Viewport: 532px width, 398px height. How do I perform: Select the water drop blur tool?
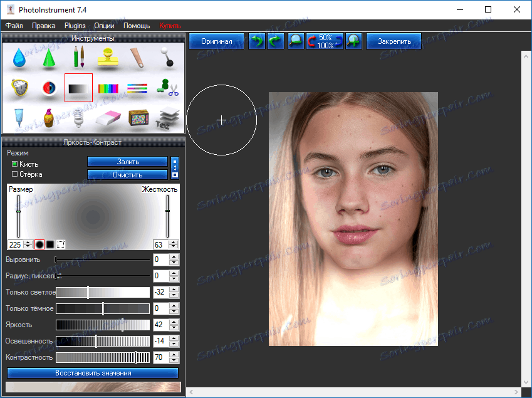tap(19, 59)
